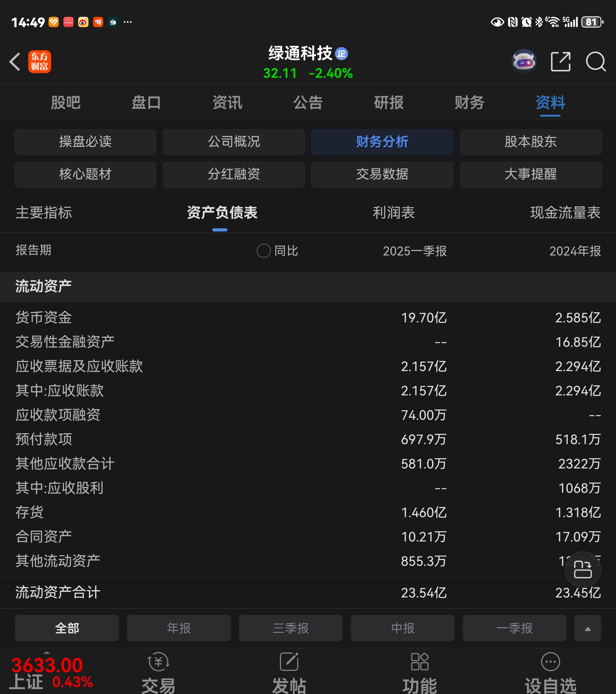The image size is (616, 694).
Task: Tap the 设自选 ellipsis icon
Action: coord(550,662)
